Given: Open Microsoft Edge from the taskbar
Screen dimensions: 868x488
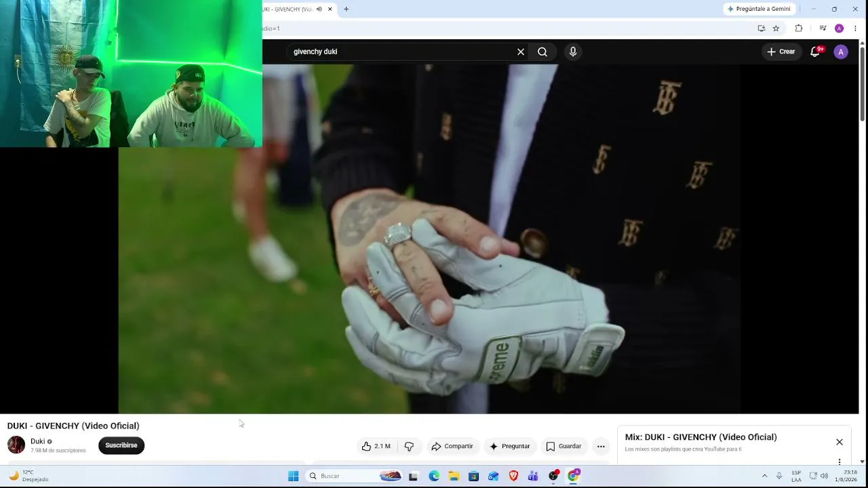Looking at the screenshot, I should [434, 476].
